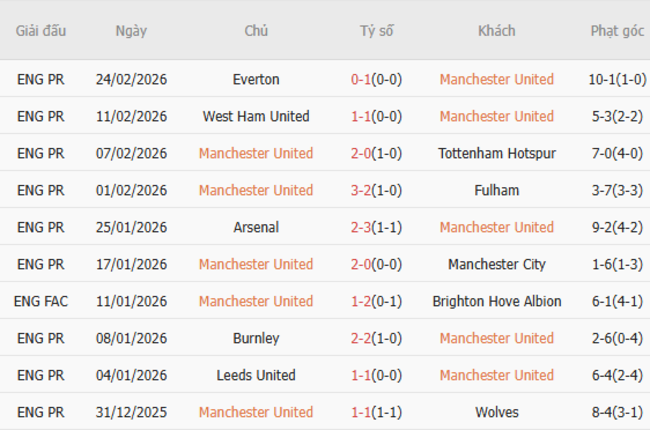Select the ENG FAC league label
650x430 pixels.
(41, 301)
